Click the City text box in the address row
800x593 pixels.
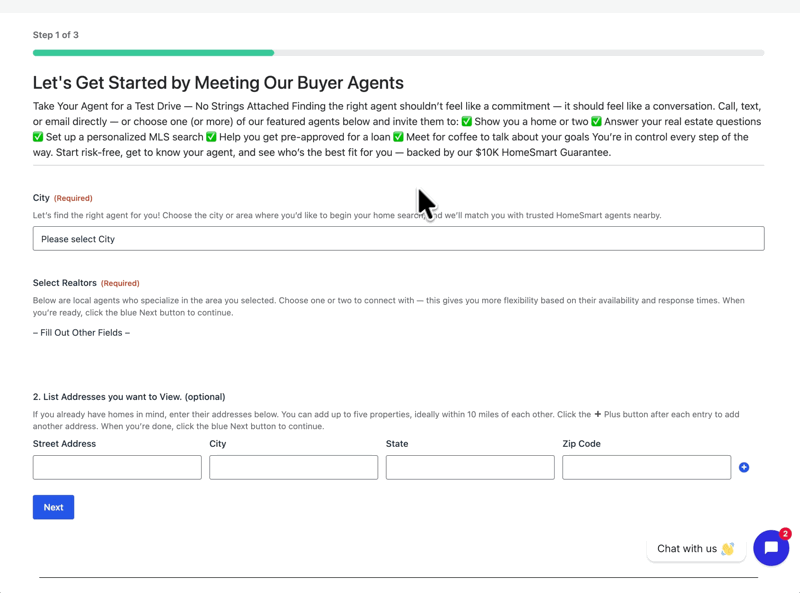pos(293,467)
